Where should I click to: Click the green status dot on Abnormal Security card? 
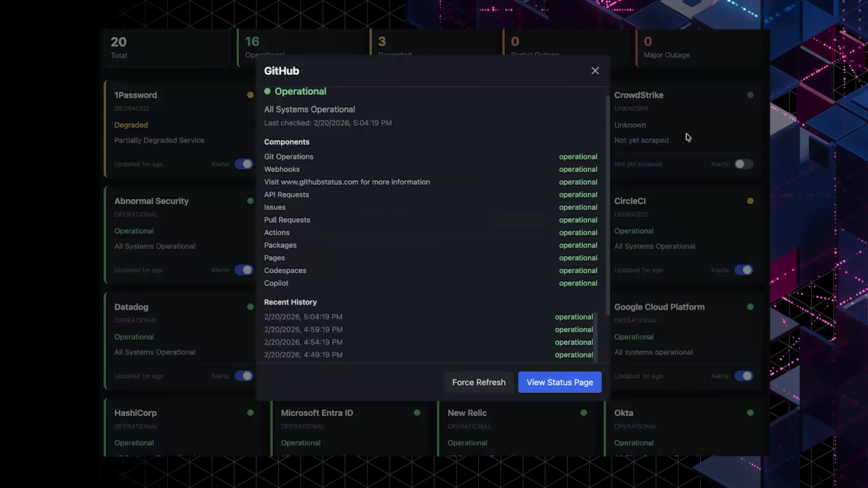[250, 201]
